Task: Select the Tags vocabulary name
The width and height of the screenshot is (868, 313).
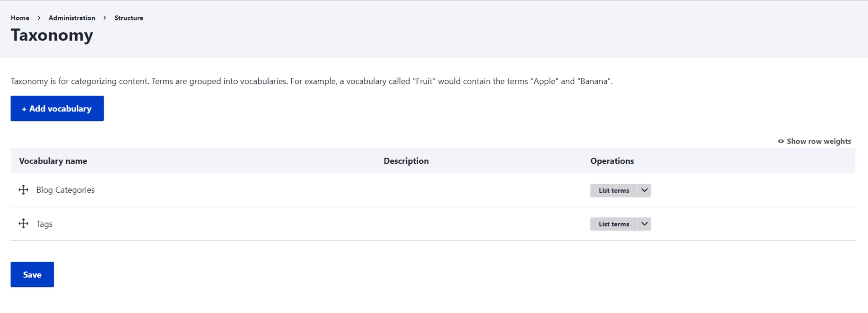Action: [x=44, y=224]
